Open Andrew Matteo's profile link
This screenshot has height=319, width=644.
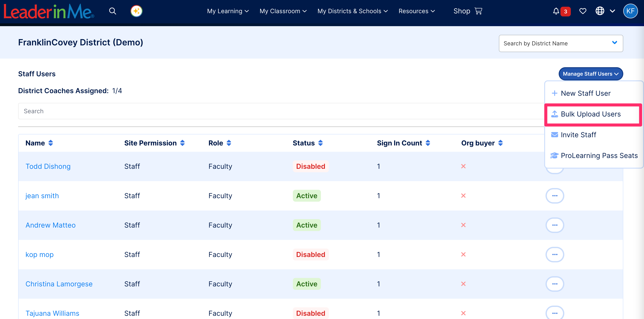coord(51,225)
